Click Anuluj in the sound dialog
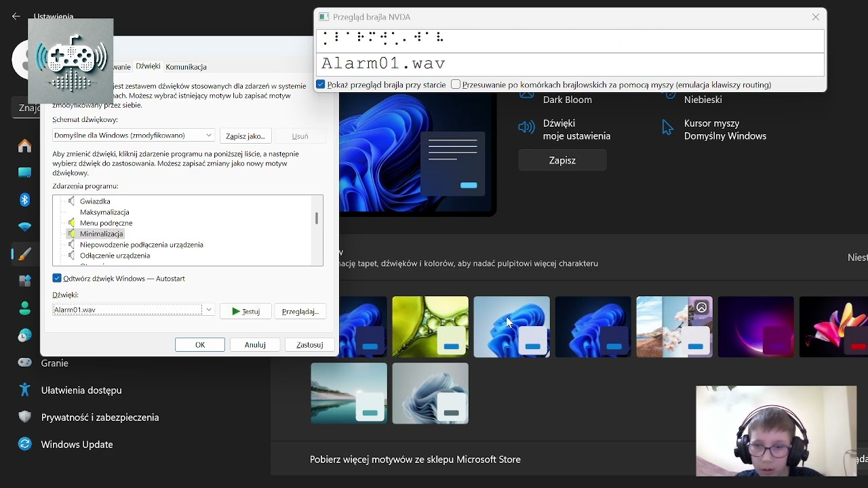Screen dimensions: 868x488 click(255, 345)
